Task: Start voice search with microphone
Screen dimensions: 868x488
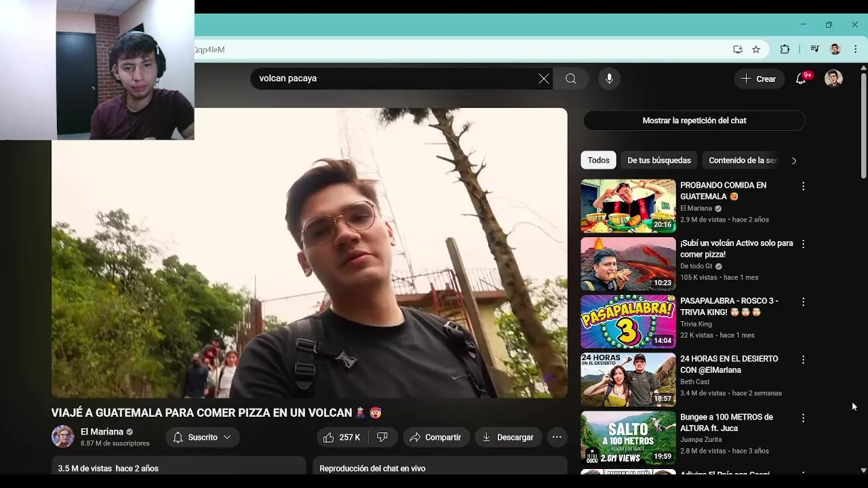Action: tap(609, 79)
